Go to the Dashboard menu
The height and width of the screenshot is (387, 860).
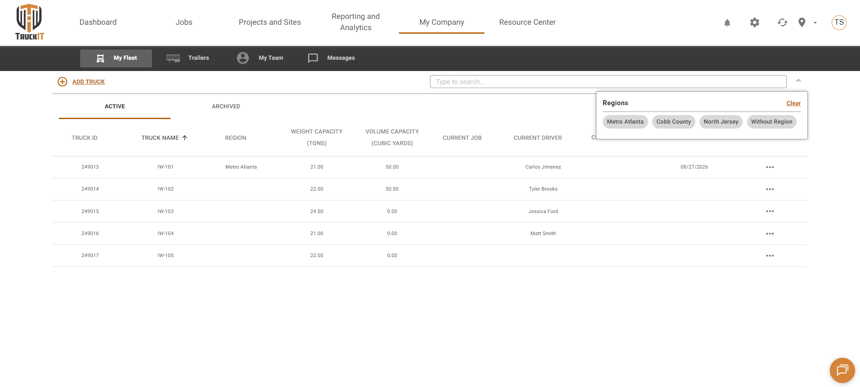pos(98,22)
